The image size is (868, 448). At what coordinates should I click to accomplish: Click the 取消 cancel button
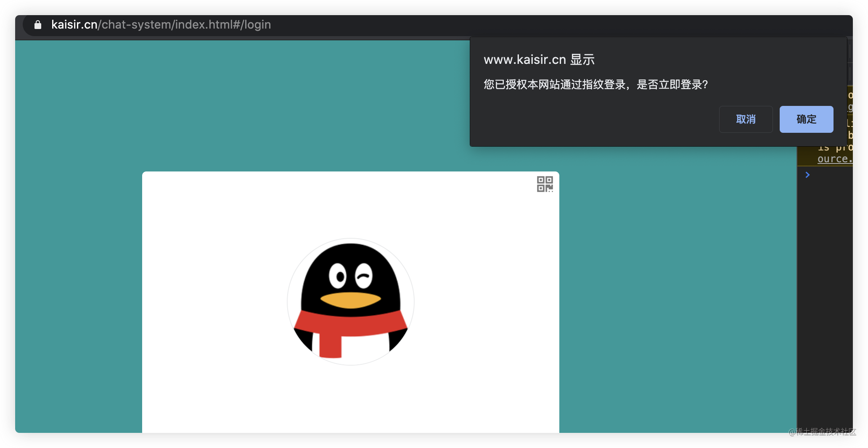746,119
